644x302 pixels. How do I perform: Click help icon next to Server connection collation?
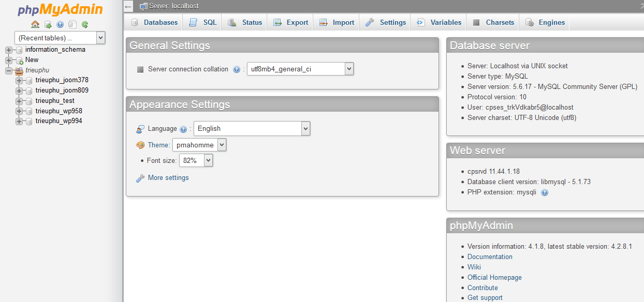click(x=237, y=69)
